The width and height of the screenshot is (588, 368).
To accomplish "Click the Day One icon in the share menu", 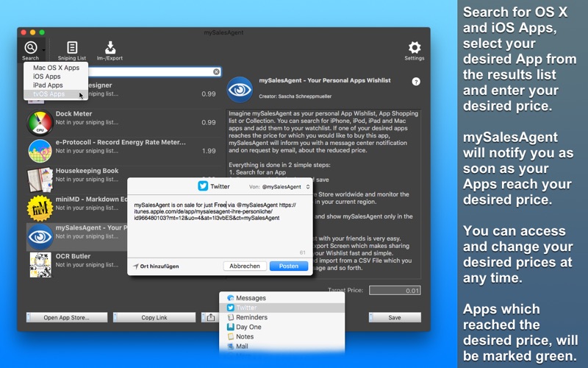I will point(231,327).
